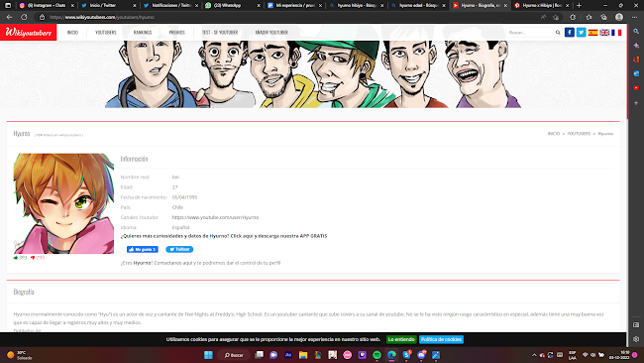The height and width of the screenshot is (363, 644).
Task: Click the site search magnifier icon
Action: (558, 33)
